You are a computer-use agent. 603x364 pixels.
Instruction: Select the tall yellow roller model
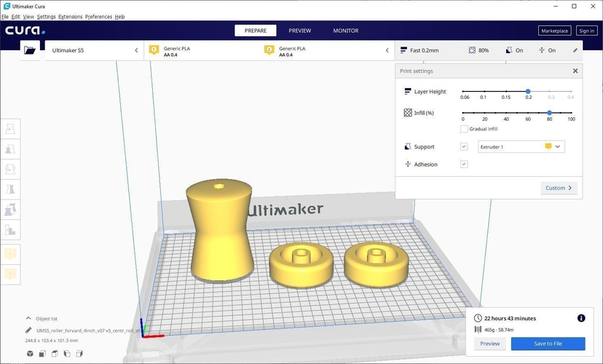pyautogui.click(x=220, y=231)
